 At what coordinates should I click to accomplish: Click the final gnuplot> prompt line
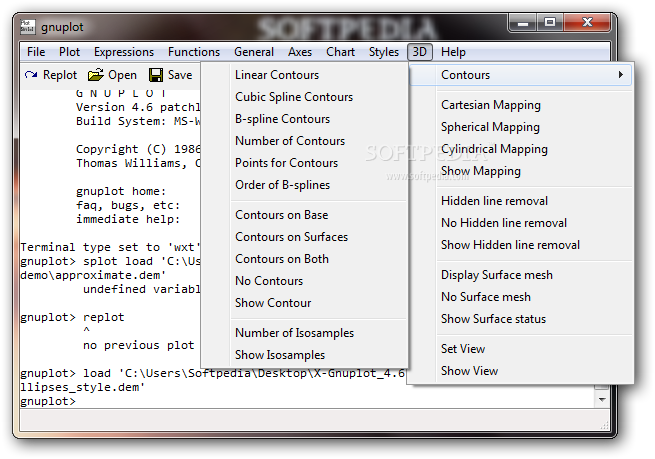48,402
